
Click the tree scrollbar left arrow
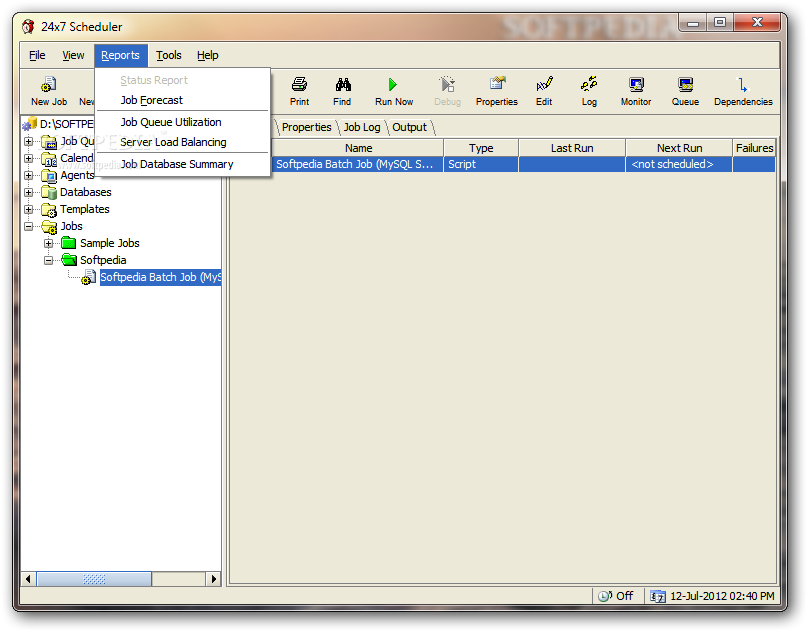[x=28, y=579]
